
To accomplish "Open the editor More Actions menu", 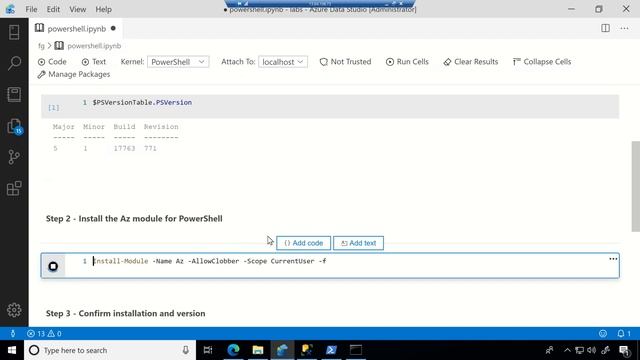I will point(624,28).
